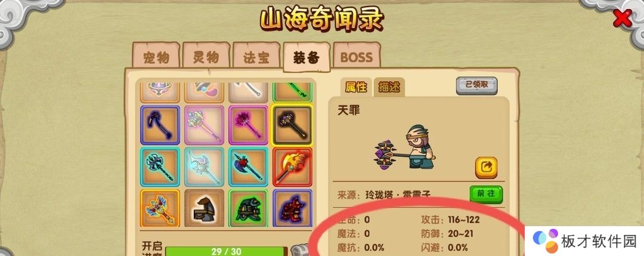644x256 pixels.
Task: Select the black spiked mace in yellow frame
Action: pyautogui.click(x=292, y=125)
